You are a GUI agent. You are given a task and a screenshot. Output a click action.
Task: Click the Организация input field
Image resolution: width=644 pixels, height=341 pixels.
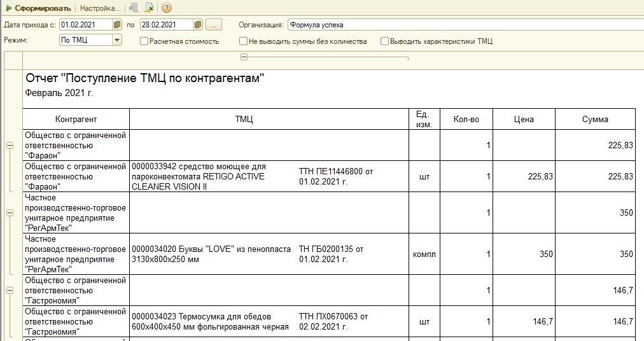point(465,25)
